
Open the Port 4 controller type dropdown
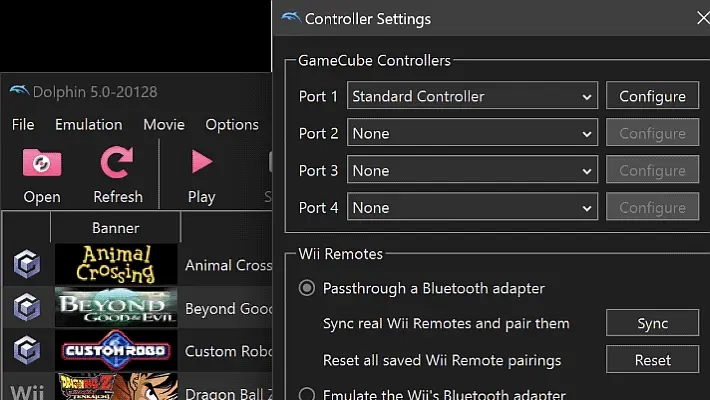[472, 207]
